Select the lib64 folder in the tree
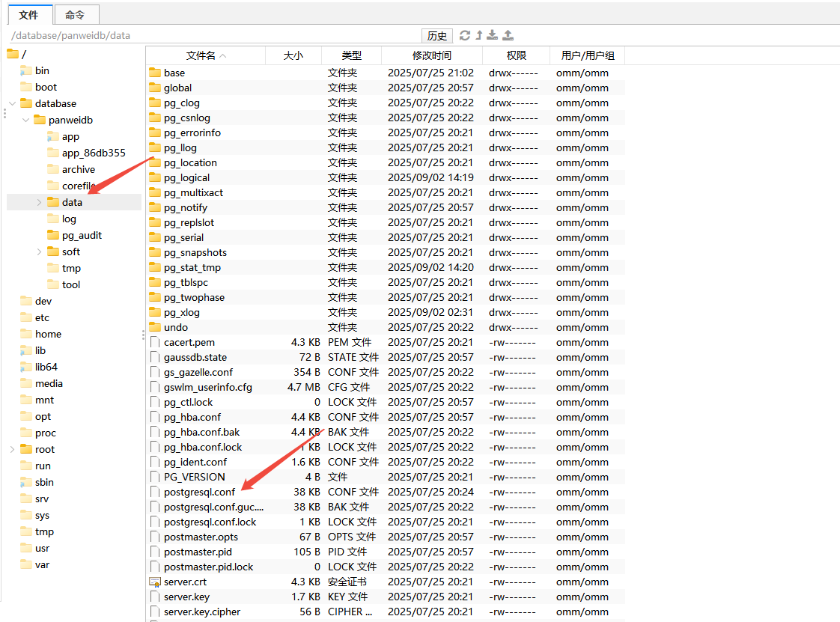Viewport: 840px width, 622px height. 39,367
